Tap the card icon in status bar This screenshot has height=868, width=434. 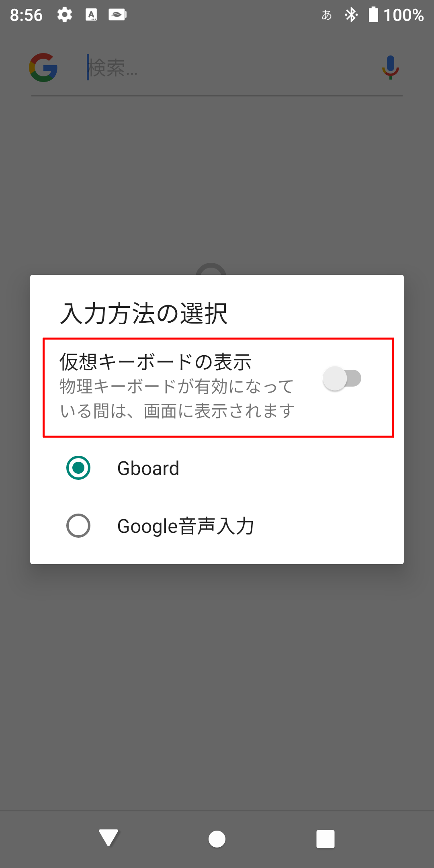pyautogui.click(x=118, y=15)
